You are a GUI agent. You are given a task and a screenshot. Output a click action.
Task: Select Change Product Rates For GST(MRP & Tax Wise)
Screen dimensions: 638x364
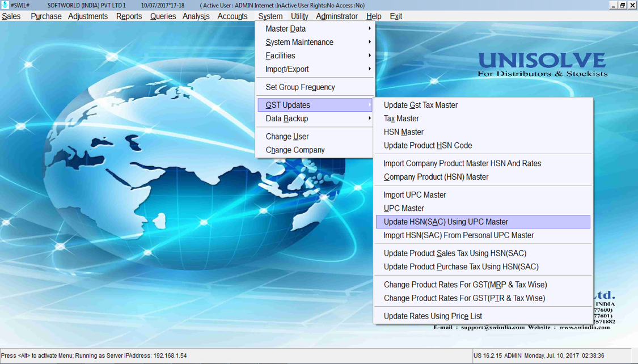pos(483,284)
